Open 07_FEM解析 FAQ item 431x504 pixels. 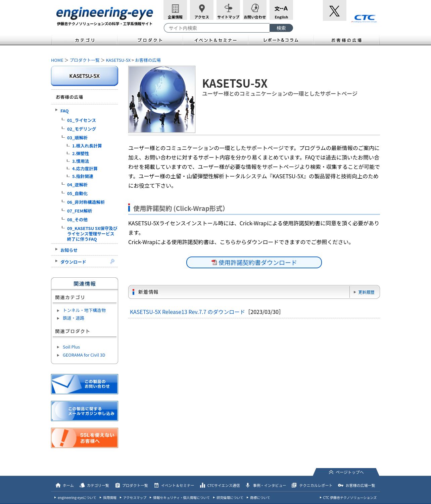80,211
